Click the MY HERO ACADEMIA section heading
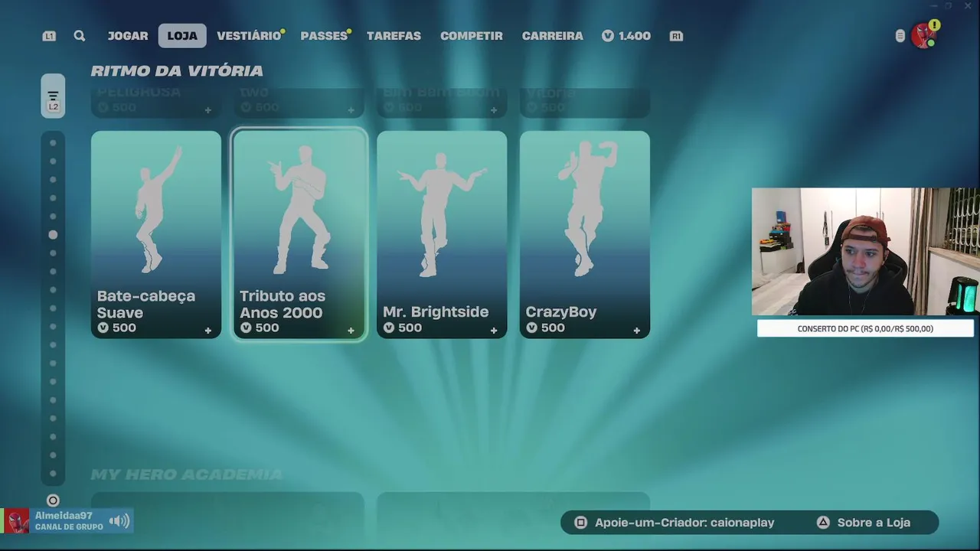The image size is (980, 551). [187, 474]
